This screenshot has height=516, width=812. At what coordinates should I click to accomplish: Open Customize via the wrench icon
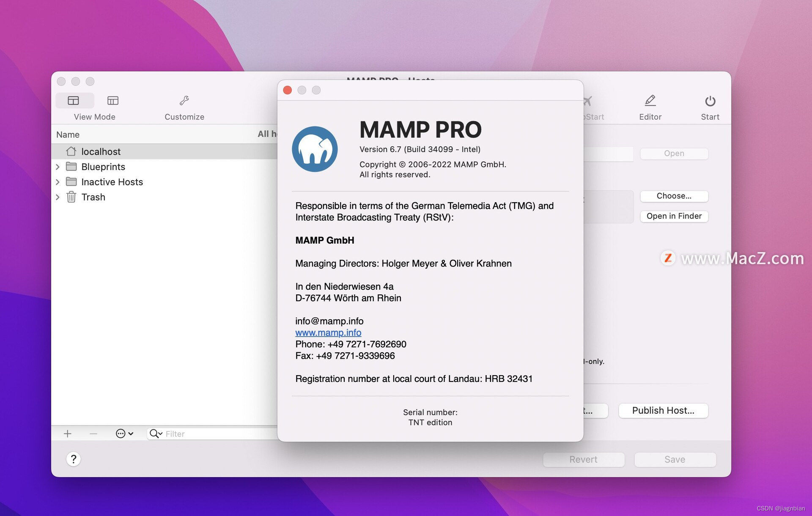[x=184, y=100]
